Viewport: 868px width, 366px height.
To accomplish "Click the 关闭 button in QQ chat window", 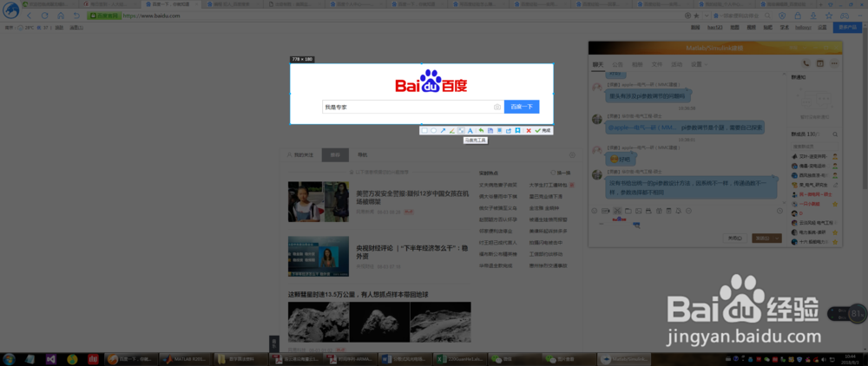I will [x=734, y=238].
